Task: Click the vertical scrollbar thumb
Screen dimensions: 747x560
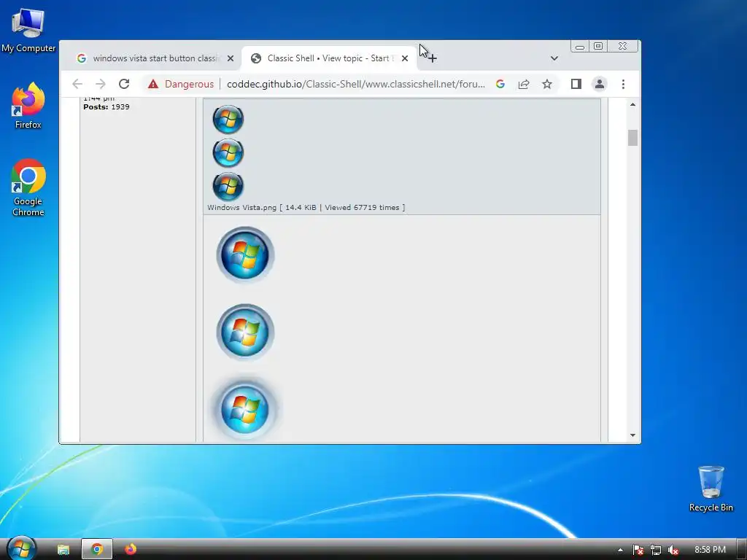Action: tap(632, 138)
